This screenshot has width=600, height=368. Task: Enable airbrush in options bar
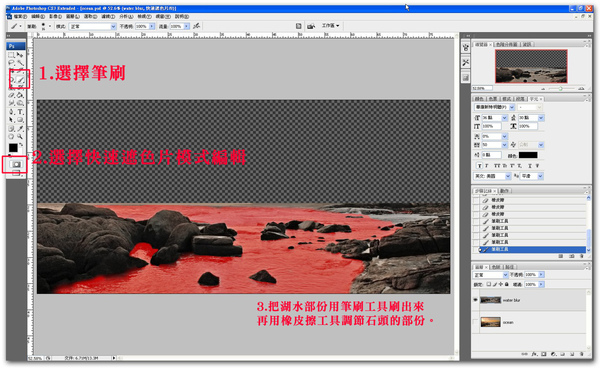click(x=196, y=26)
